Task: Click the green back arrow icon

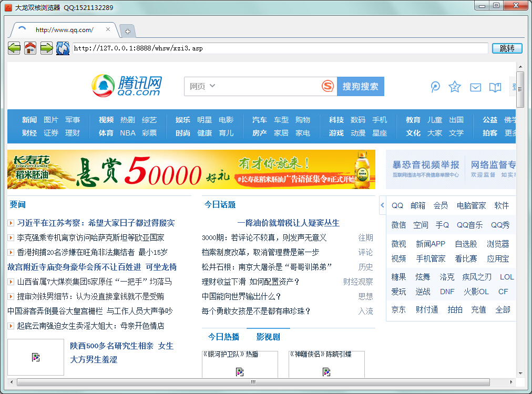Action: [x=14, y=48]
